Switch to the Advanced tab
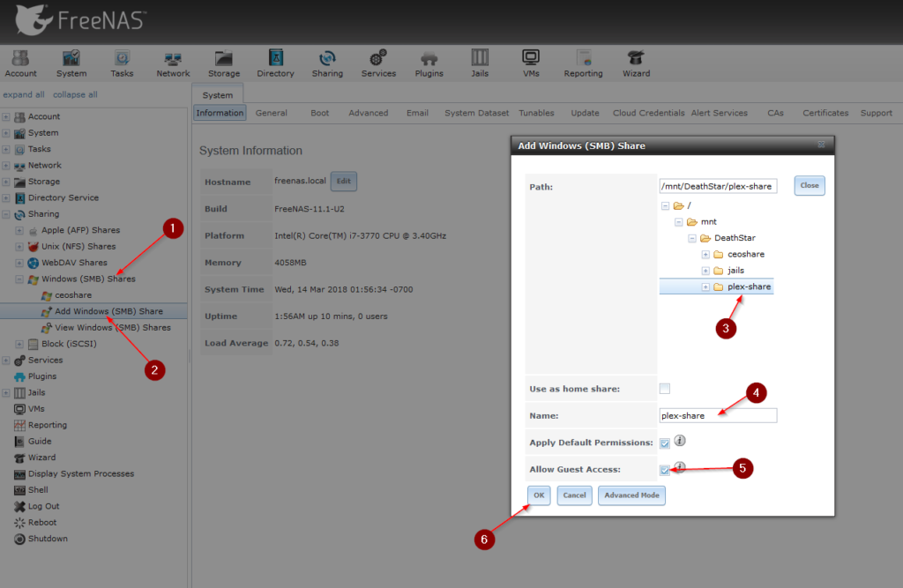The image size is (903, 588). pos(368,113)
